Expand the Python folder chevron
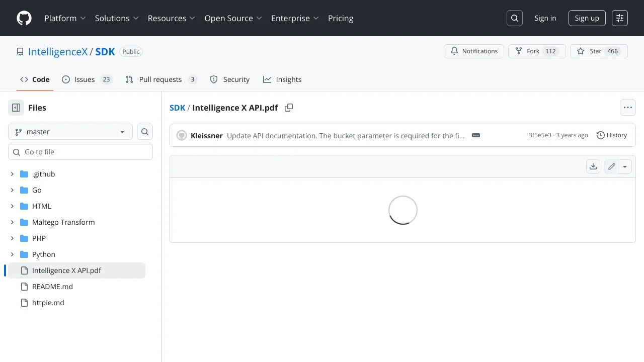This screenshot has height=362, width=644. coord(12,254)
